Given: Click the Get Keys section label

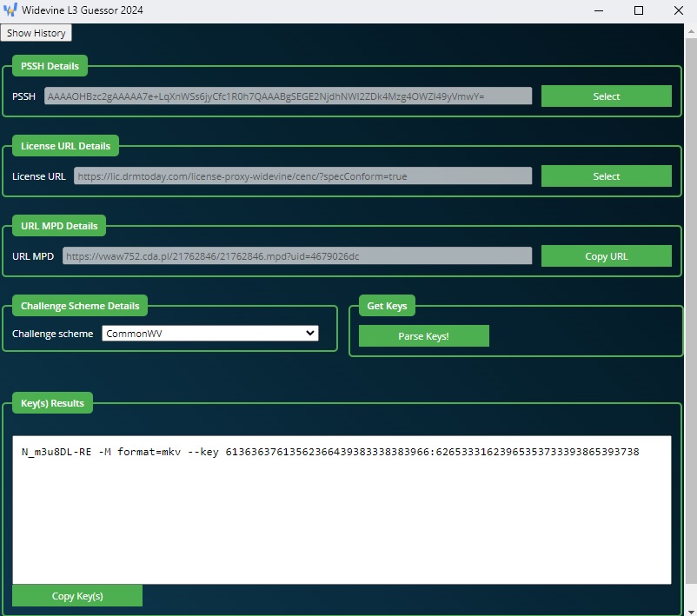Looking at the screenshot, I should [x=387, y=306].
